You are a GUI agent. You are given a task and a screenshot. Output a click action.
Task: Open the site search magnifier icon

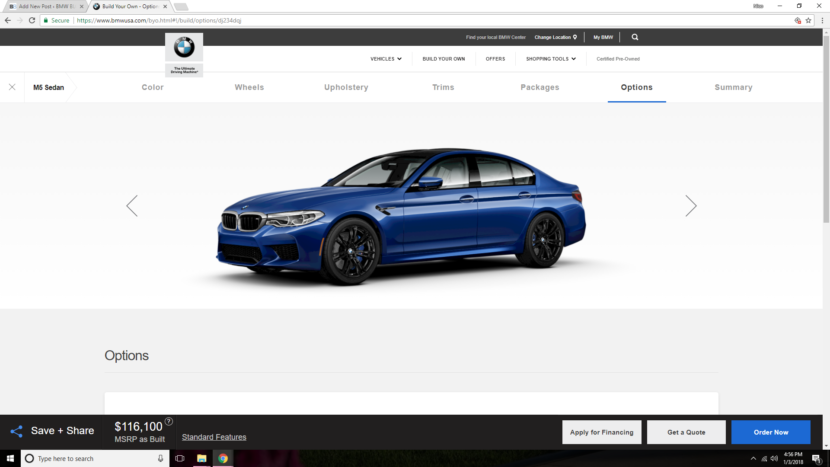(635, 37)
